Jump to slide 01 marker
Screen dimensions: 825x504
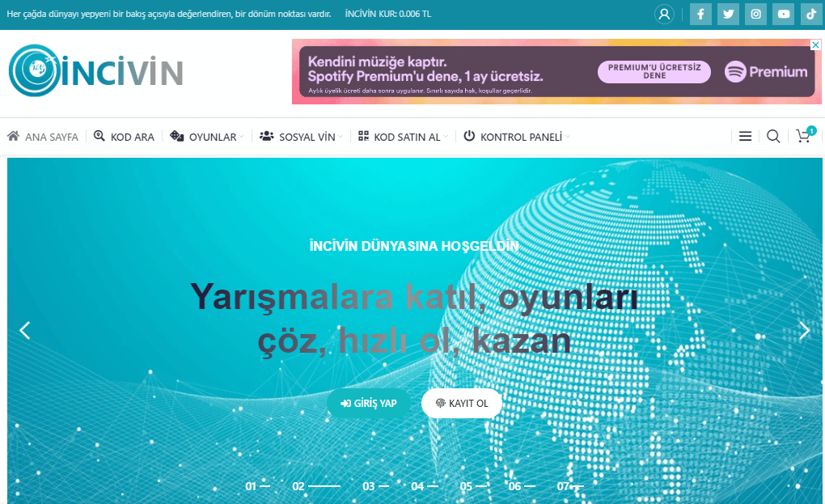[x=257, y=486]
